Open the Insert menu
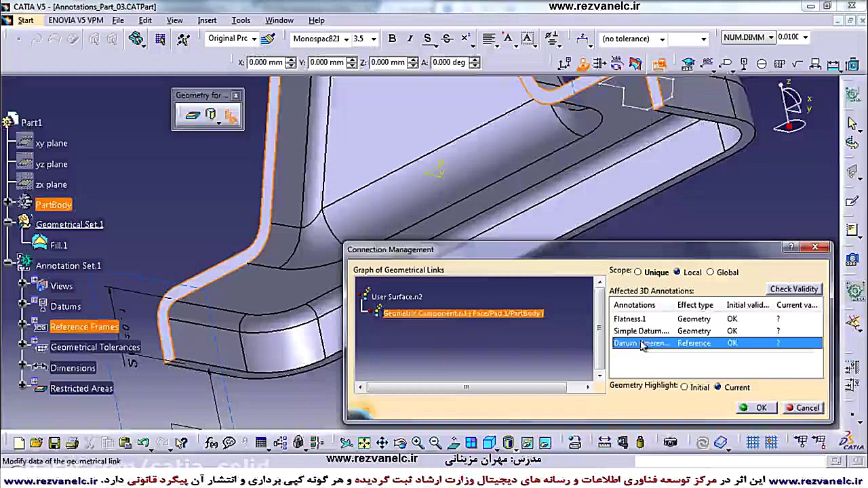This screenshot has height=488, width=868. [207, 20]
